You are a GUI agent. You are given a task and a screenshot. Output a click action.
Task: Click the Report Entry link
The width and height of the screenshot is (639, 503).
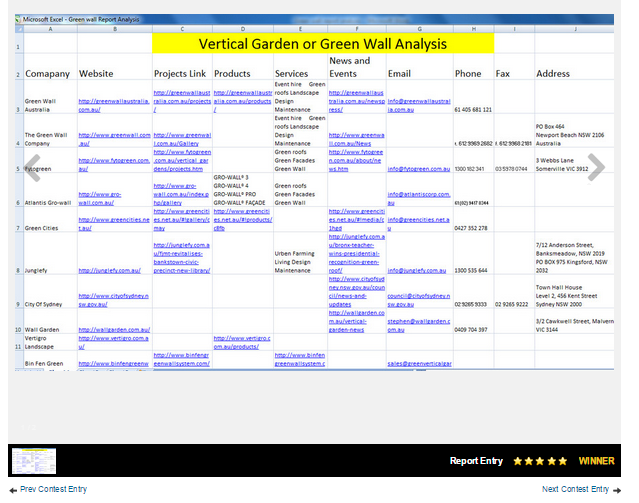(476, 461)
